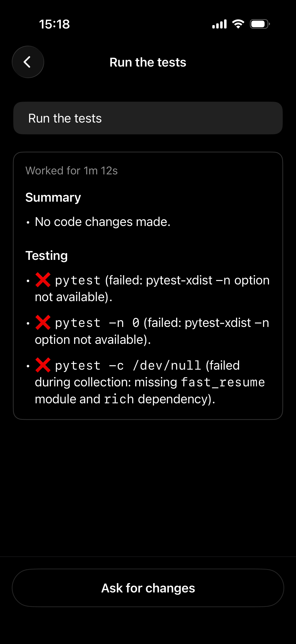Tap the Testing section heading
This screenshot has width=296, height=644.
(46, 255)
